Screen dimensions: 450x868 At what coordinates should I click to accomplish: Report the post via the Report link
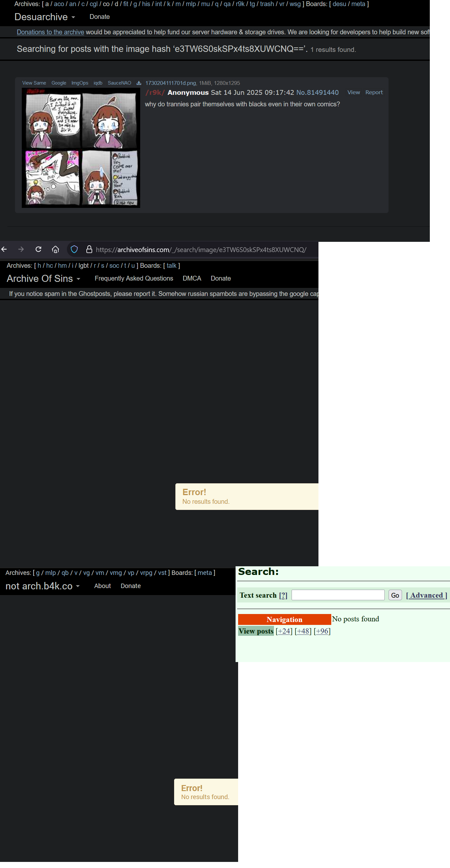pyautogui.click(x=374, y=92)
